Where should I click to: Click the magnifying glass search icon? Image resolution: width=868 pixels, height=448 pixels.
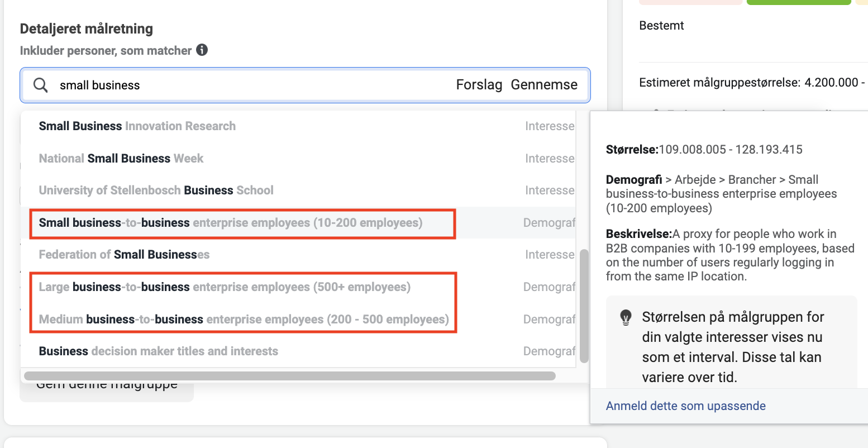tap(40, 85)
